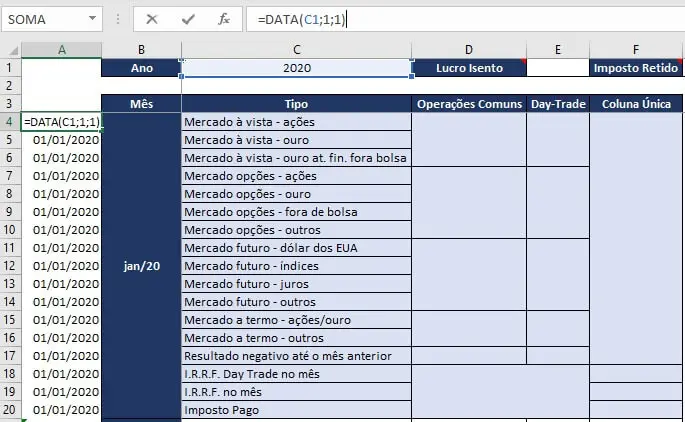Select column D header
The height and width of the screenshot is (422, 685).
469,50
